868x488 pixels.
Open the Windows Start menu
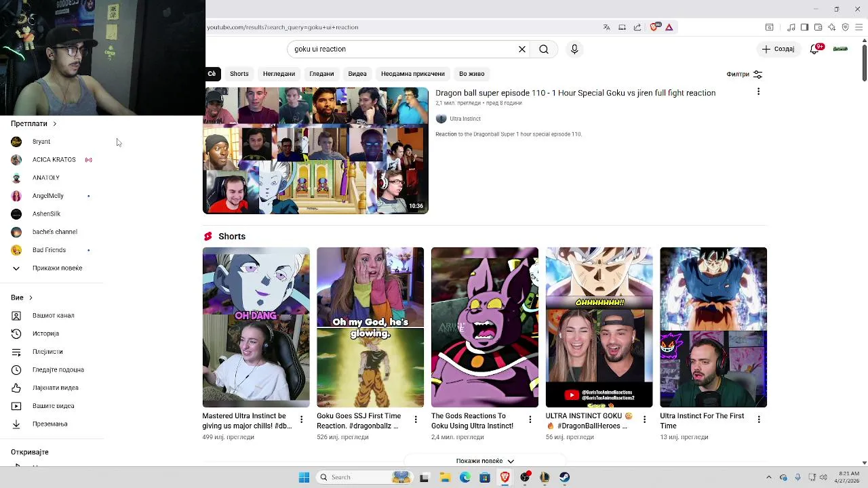(304, 477)
